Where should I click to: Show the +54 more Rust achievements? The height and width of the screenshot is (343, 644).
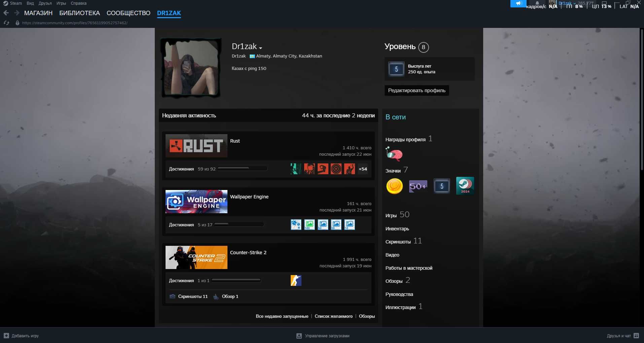363,169
